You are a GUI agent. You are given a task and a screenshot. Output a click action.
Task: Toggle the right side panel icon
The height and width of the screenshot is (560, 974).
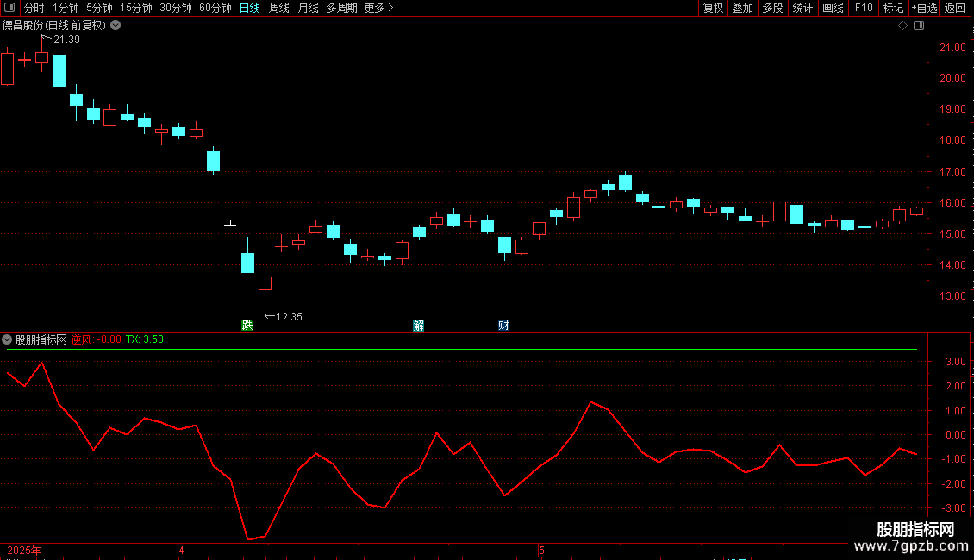pos(919,26)
